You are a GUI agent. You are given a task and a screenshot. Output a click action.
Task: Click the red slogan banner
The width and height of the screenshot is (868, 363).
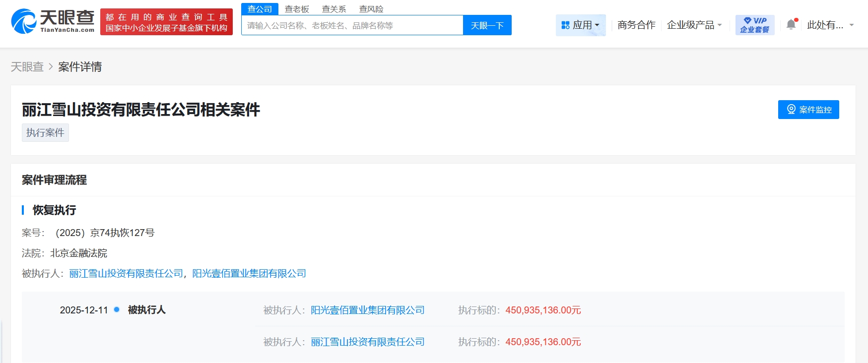pyautogui.click(x=166, y=22)
